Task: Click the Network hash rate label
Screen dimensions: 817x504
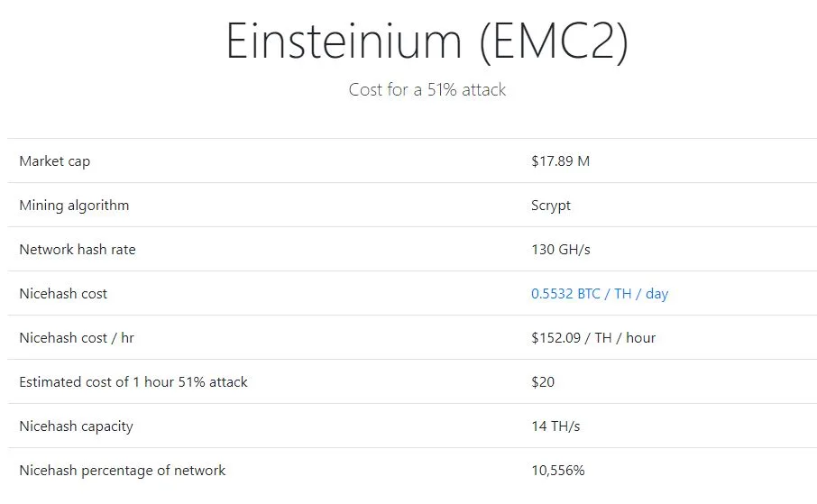Action: pyautogui.click(x=78, y=250)
